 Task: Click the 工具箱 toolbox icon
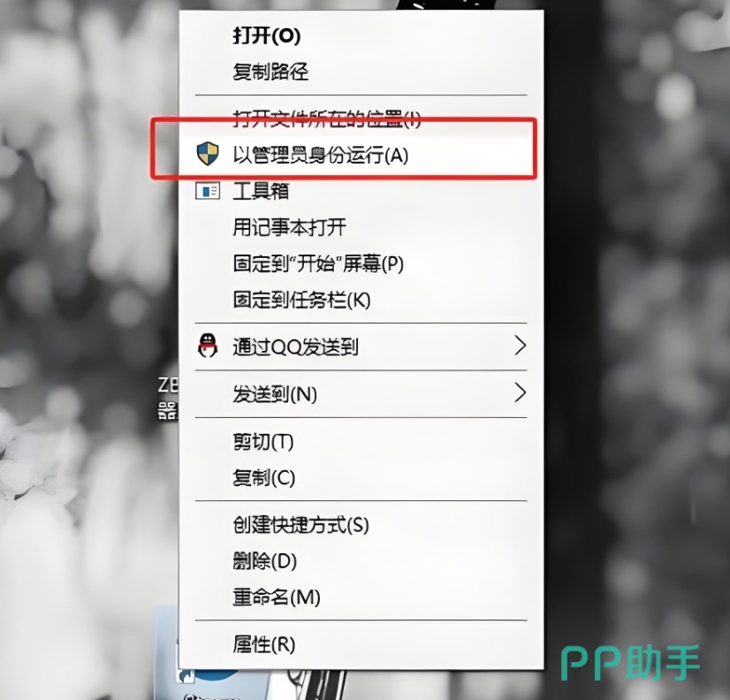click(x=208, y=191)
